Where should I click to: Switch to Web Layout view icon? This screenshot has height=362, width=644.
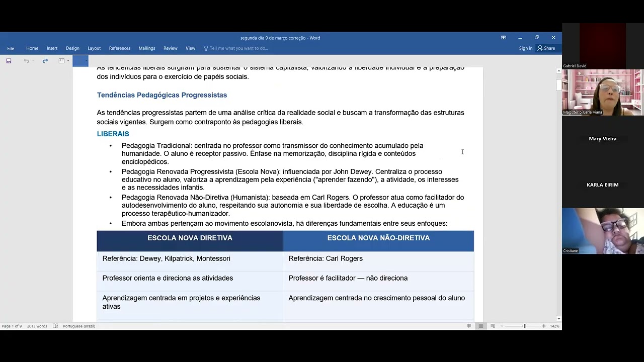493,326
